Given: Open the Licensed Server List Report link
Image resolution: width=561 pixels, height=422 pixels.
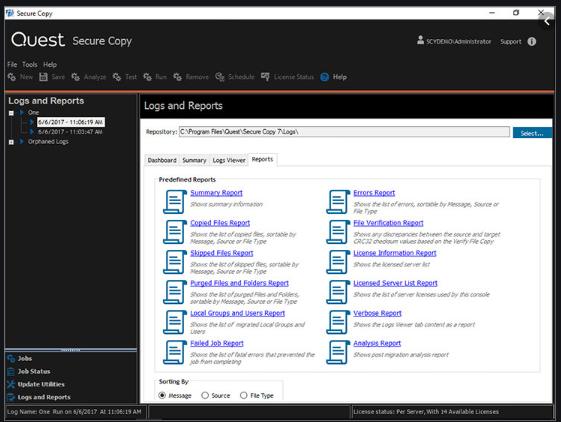Looking at the screenshot, I should [x=395, y=283].
